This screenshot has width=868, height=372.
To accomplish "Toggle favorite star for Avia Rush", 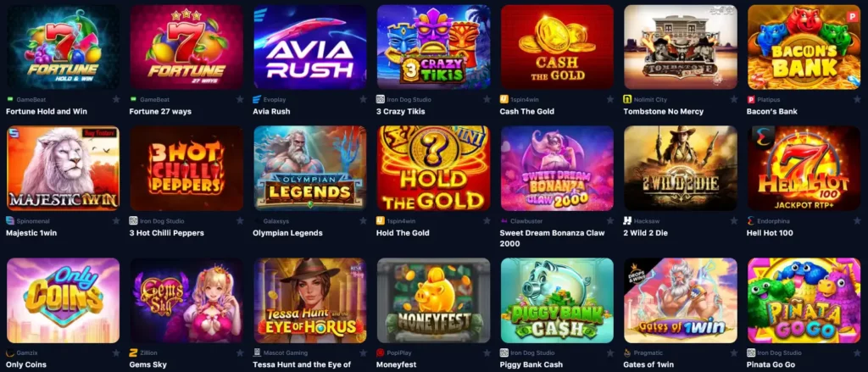I will click(363, 99).
